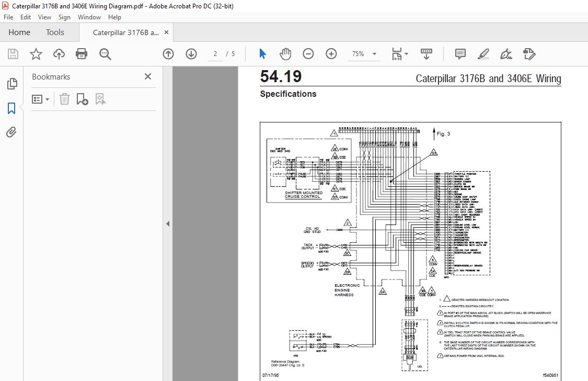Image resolution: width=588 pixels, height=381 pixels.
Task: Switch to the Home tab
Action: coord(19,32)
